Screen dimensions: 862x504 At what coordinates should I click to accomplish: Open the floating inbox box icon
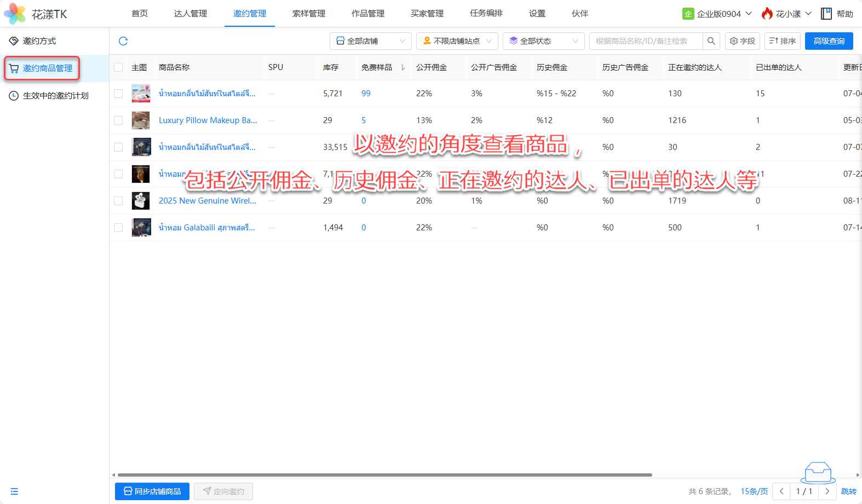click(x=818, y=472)
